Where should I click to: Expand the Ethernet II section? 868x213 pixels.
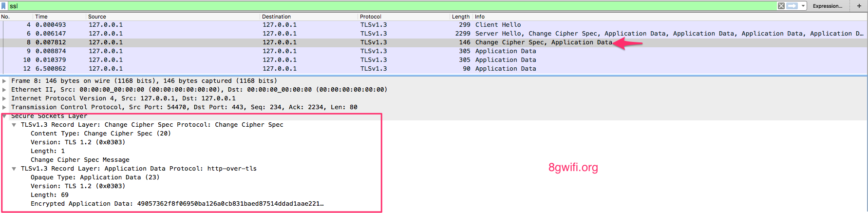point(4,90)
